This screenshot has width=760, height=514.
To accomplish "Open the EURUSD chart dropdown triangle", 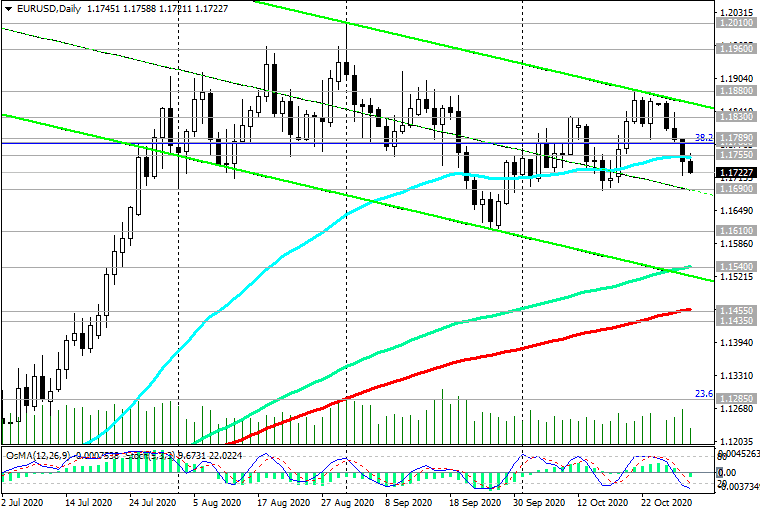I will click(x=8, y=9).
